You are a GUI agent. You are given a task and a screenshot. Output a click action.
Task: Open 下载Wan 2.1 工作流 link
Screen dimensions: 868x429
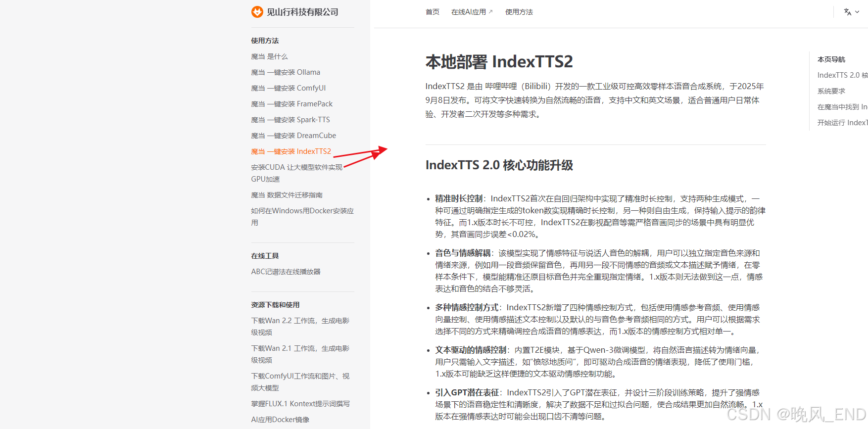click(x=300, y=354)
